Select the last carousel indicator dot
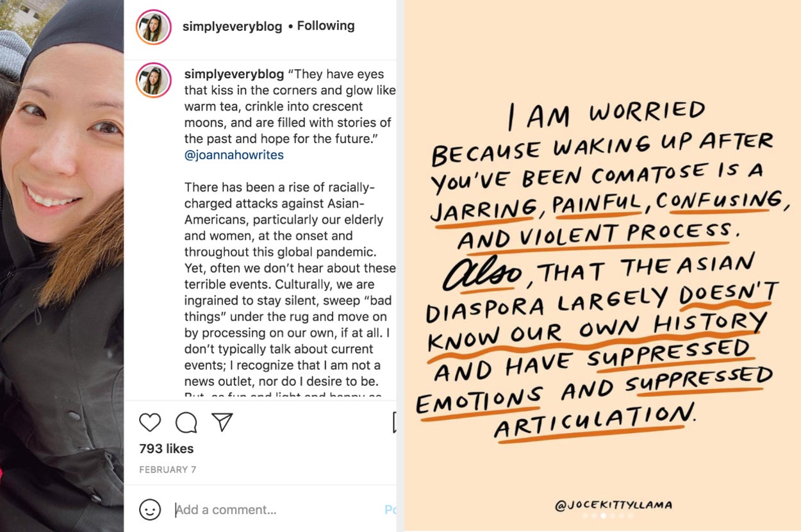The width and height of the screenshot is (801, 532). (630, 515)
